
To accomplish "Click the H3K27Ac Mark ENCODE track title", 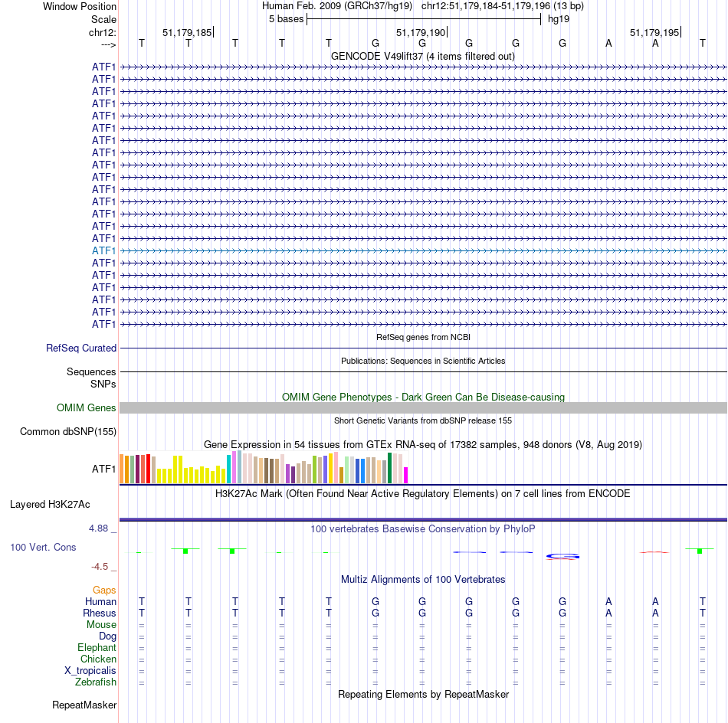I will click(x=422, y=493).
